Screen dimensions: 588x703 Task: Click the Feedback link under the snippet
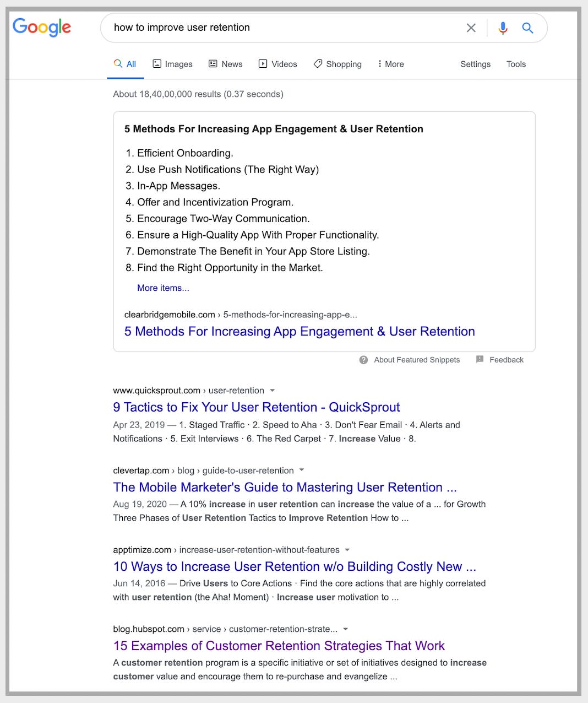pos(507,360)
